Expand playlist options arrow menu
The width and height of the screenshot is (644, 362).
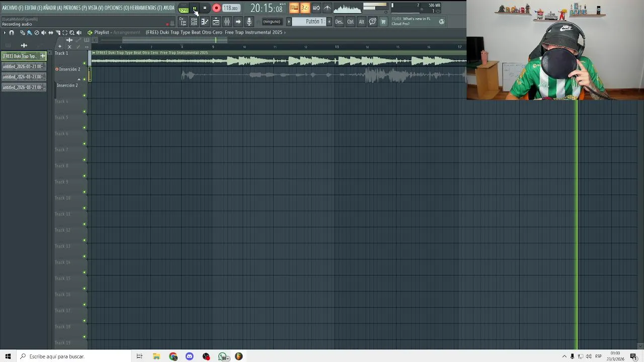pos(5,33)
